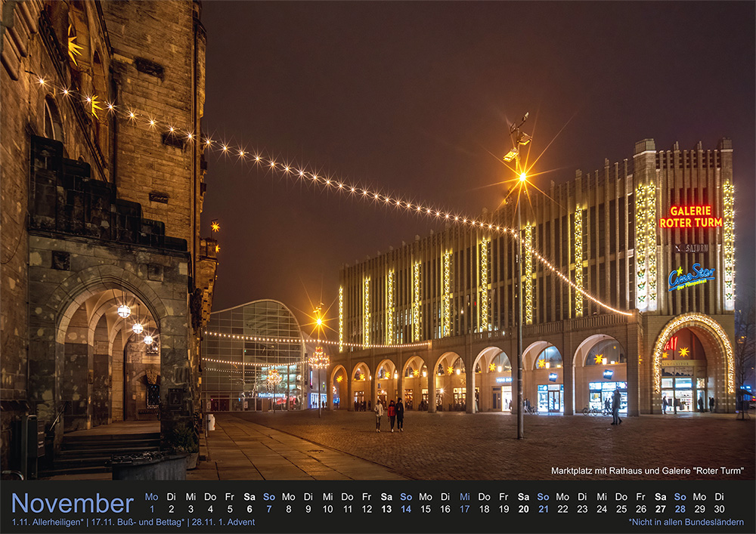Click date number 22
Viewport: 756px width, 534px height.
click(x=562, y=509)
